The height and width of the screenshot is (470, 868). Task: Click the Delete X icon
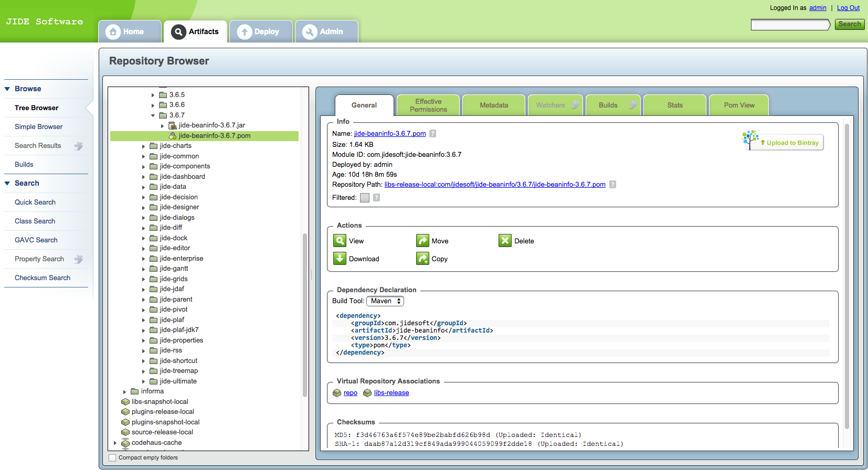pos(505,241)
